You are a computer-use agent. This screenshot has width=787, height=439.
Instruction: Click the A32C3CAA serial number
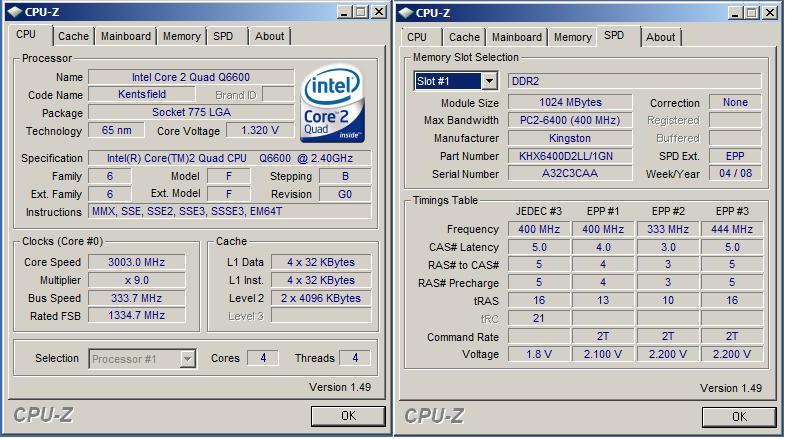pyautogui.click(x=570, y=173)
